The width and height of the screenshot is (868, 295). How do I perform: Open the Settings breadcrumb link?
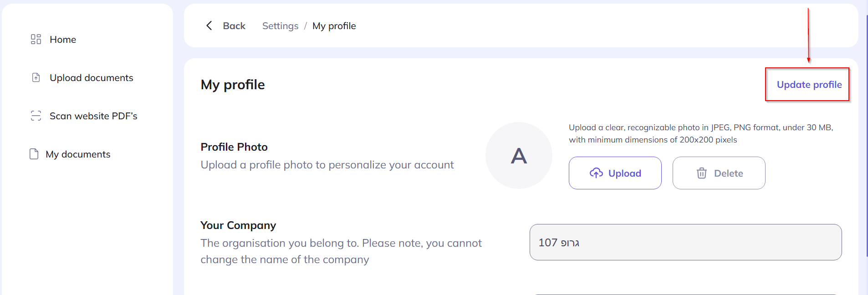(280, 26)
